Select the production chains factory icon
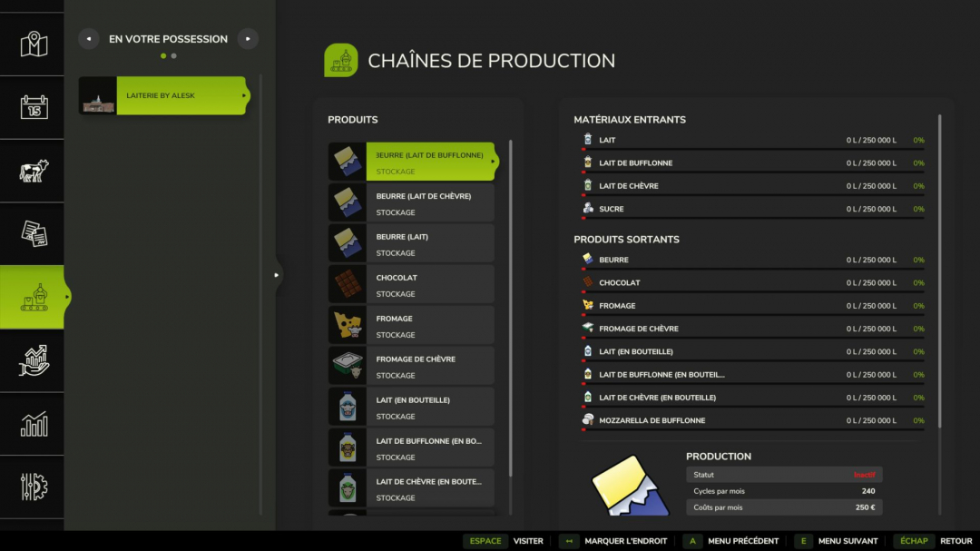 (x=34, y=297)
